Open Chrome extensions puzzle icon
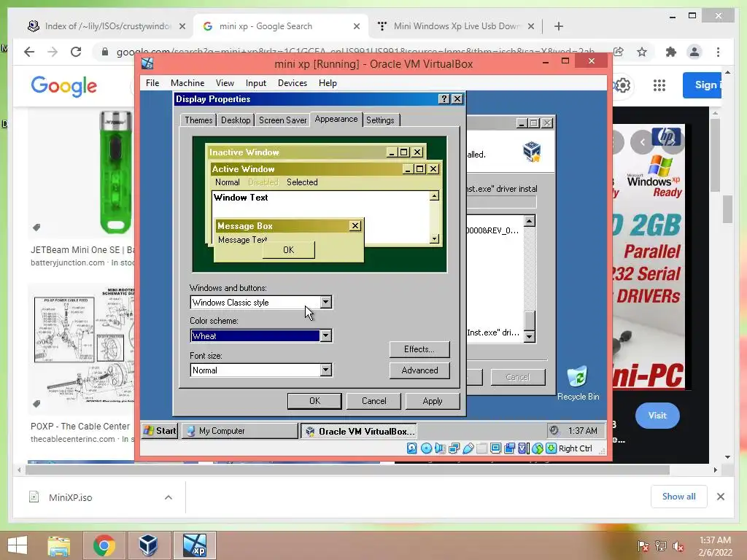The width and height of the screenshot is (747, 560). click(x=671, y=52)
